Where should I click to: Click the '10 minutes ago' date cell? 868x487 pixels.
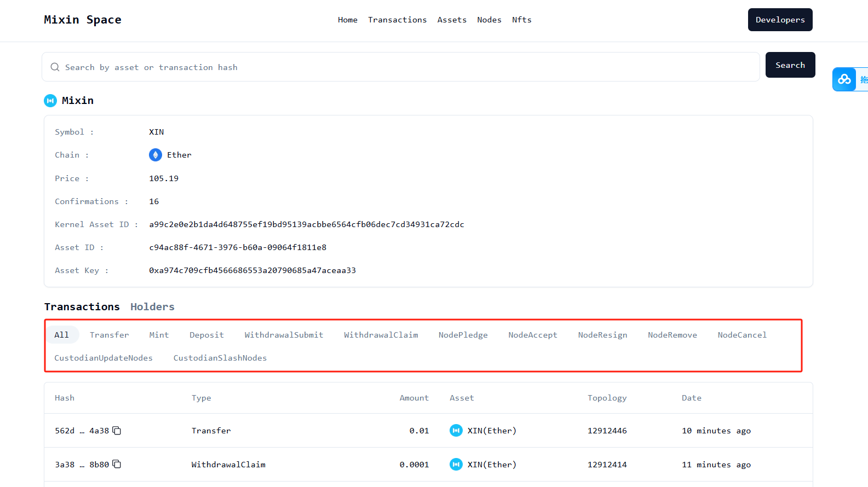tap(716, 431)
